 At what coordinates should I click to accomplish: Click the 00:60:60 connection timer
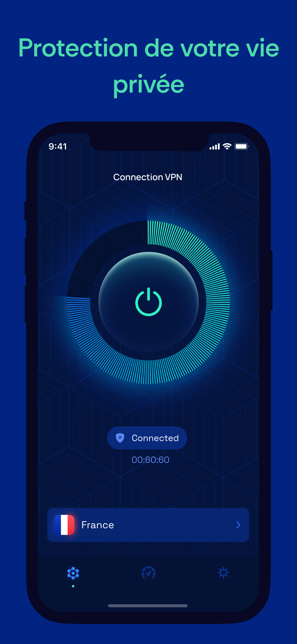151,460
